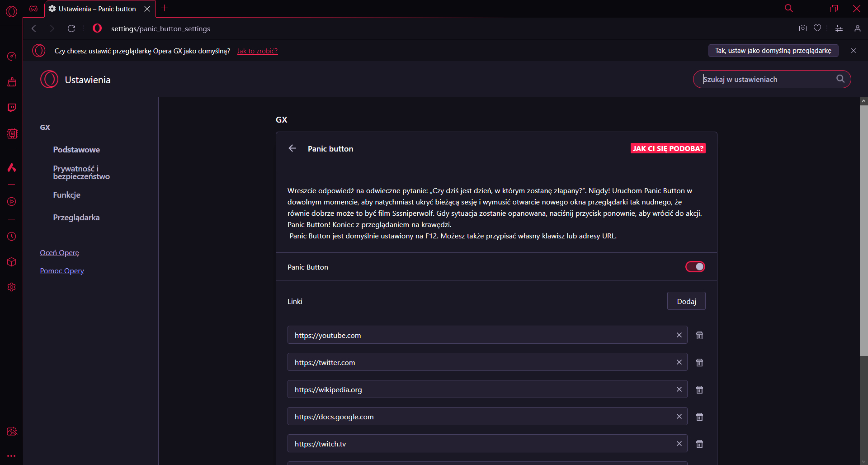Open Easy Setup sliders icon
Screen dimensions: 868x465
click(839, 28)
